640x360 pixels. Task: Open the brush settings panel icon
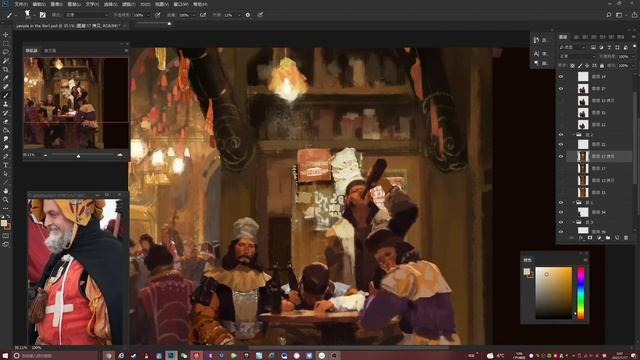point(42,15)
